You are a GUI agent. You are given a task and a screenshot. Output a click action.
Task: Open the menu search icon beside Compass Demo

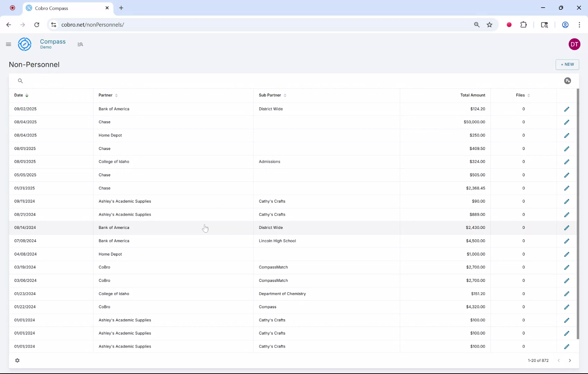pos(80,44)
